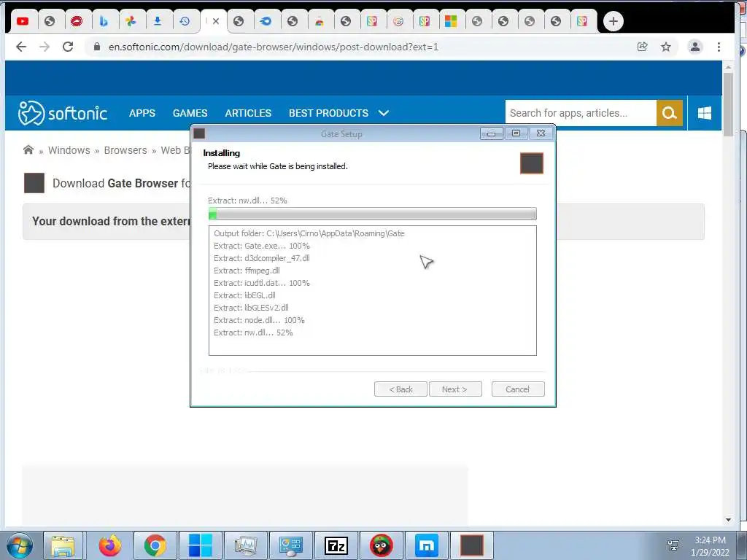Click the Gate Browser icon on the page
The image size is (747, 560).
[34, 183]
